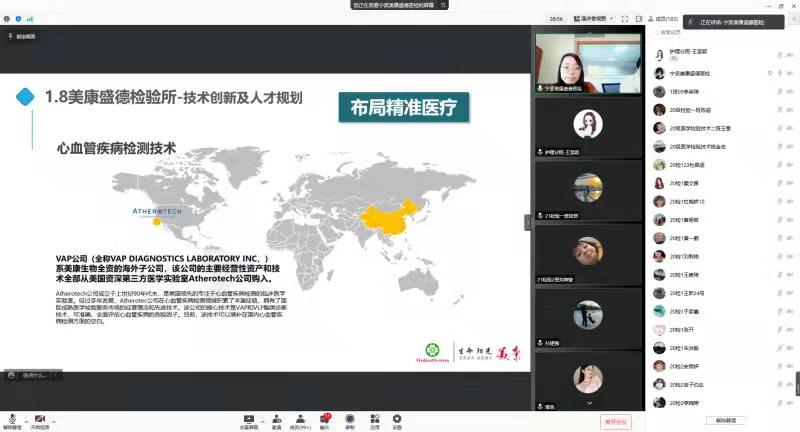Open the Members (99+) toolbar icon
800x432 pixels.
pyautogui.click(x=300, y=421)
